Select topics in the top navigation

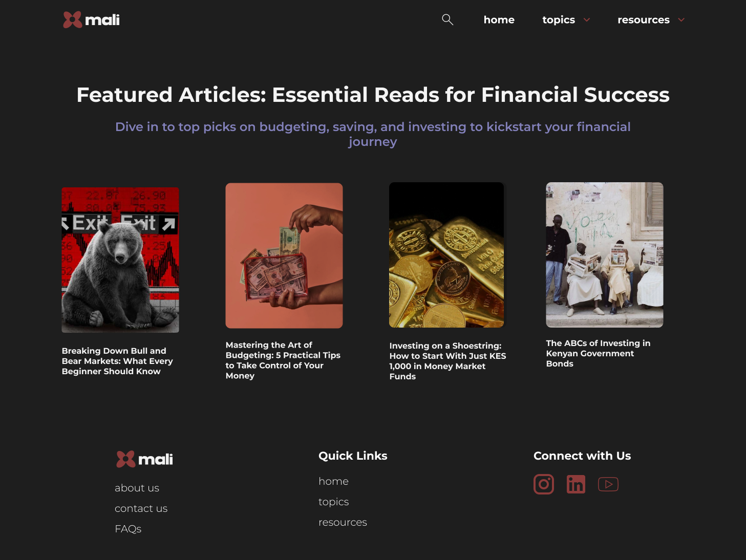558,20
